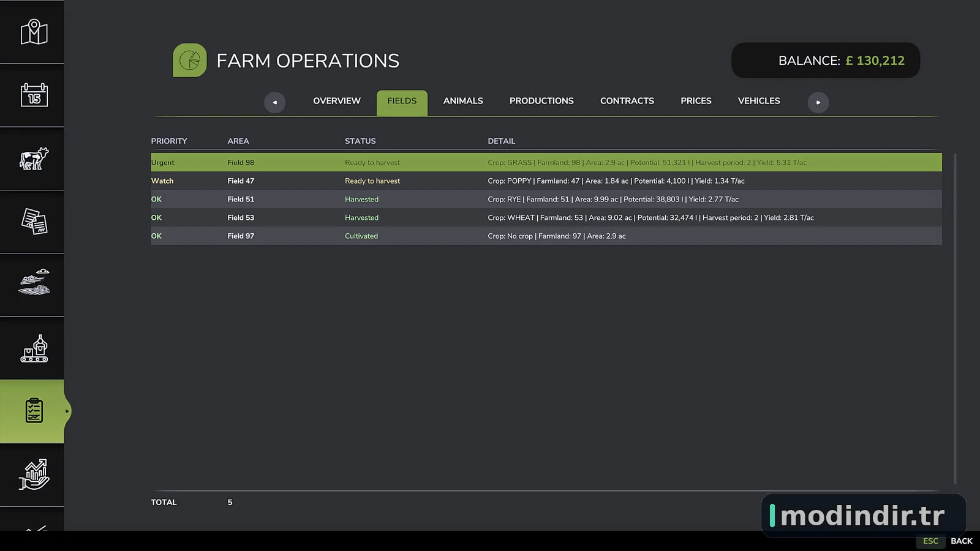The height and width of the screenshot is (551, 980).
Task: Open the calendar page icon
Action: (34, 95)
